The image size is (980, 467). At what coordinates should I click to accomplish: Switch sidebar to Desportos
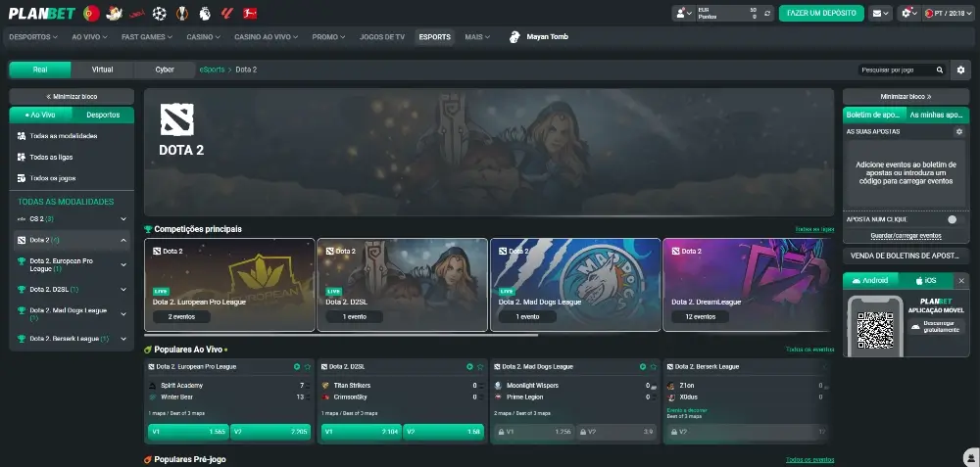(x=103, y=115)
